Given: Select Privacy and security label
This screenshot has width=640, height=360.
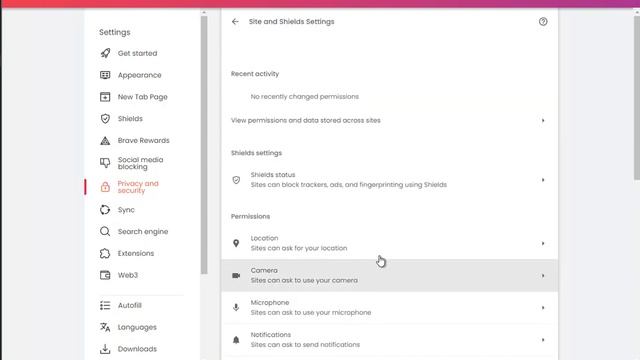Looking at the screenshot, I should click(138, 187).
